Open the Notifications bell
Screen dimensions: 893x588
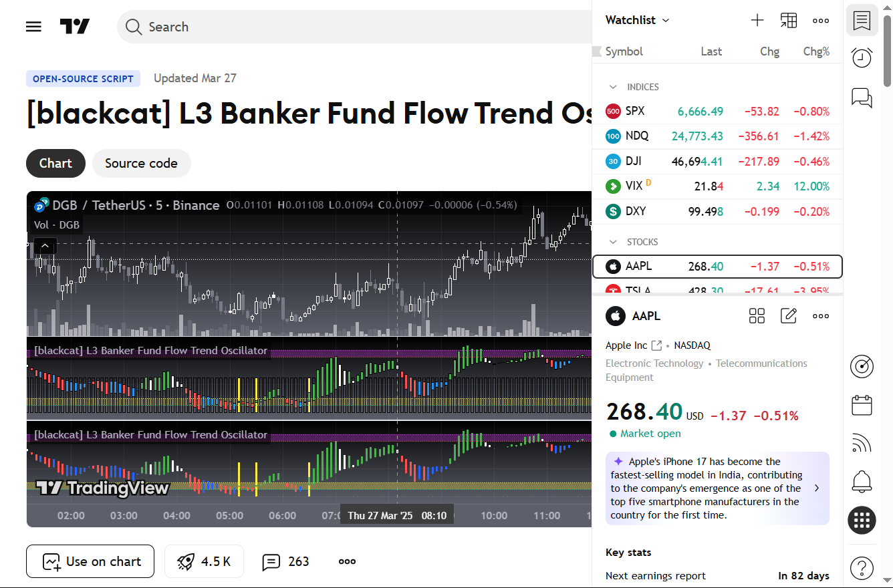click(x=862, y=481)
